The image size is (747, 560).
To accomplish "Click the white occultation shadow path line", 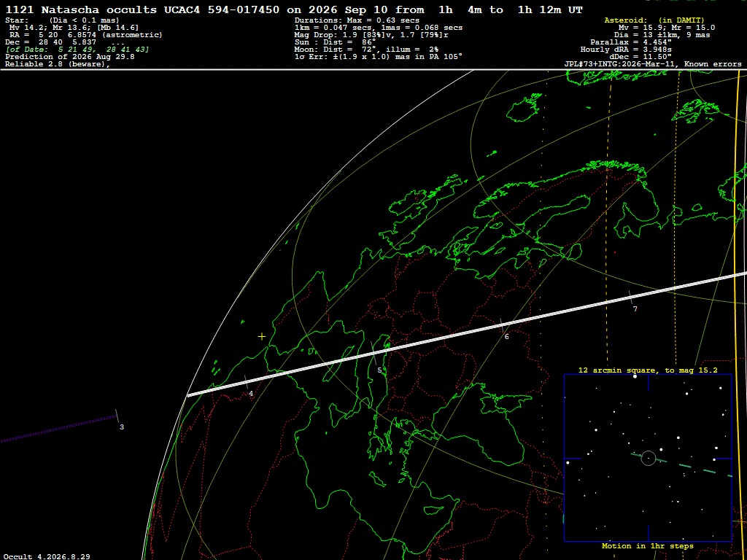I will coord(467,333).
